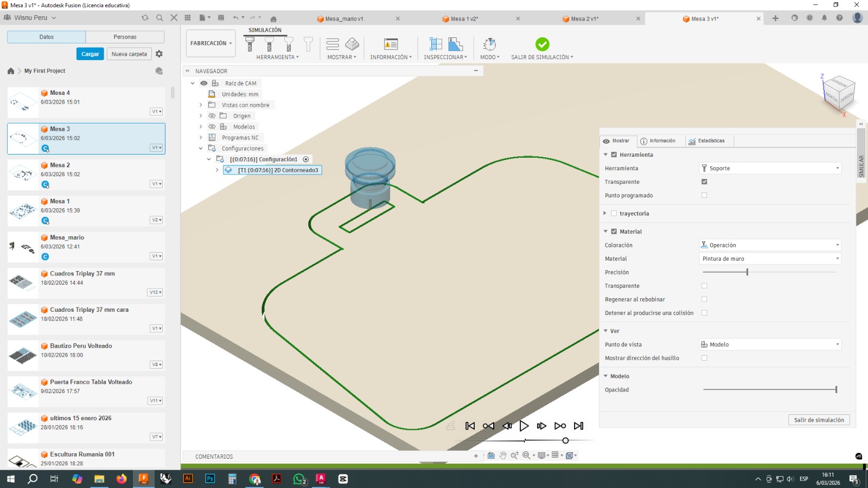The height and width of the screenshot is (488, 868).
Task: Open the Material dropdown showing Pintura de muro
Action: pos(770,259)
